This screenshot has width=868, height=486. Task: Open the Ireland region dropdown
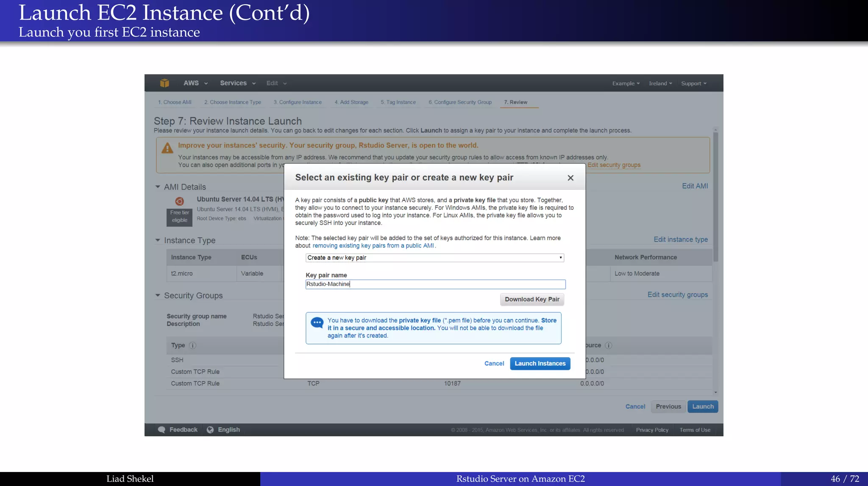pos(660,83)
